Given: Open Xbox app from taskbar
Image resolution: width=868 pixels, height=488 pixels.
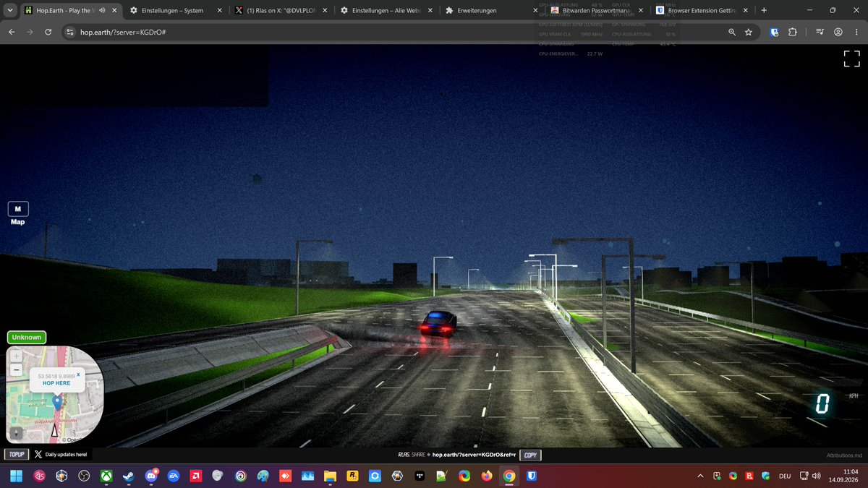Looking at the screenshot, I should click(106, 476).
